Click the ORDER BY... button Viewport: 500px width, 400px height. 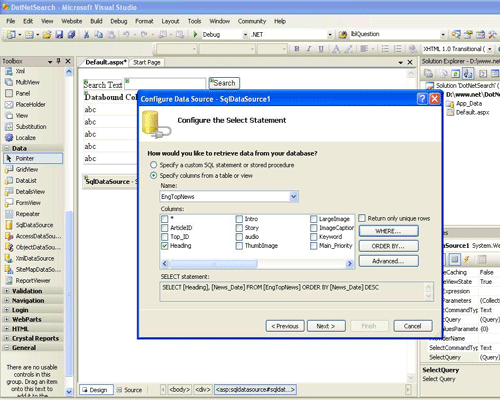click(388, 246)
